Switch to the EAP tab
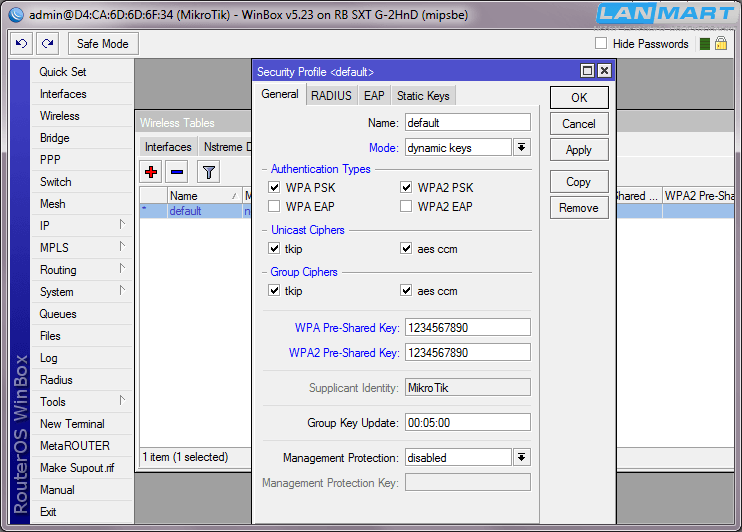 coord(374,96)
